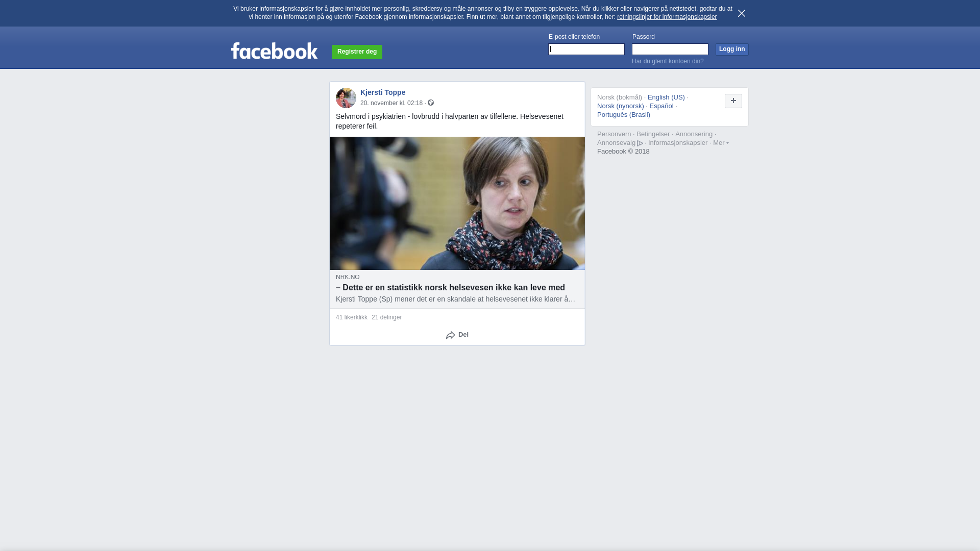Open the article headline about helsevesen statistikk

[x=450, y=288]
